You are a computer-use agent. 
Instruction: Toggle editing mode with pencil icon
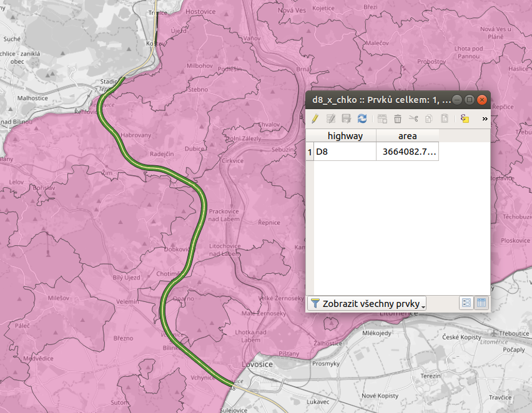[315, 119]
